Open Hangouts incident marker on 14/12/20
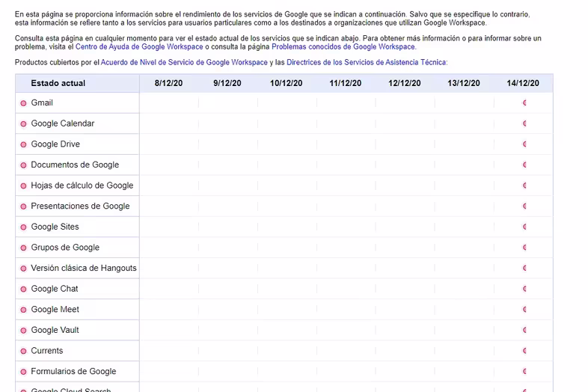The height and width of the screenshot is (392, 588). 524,268
